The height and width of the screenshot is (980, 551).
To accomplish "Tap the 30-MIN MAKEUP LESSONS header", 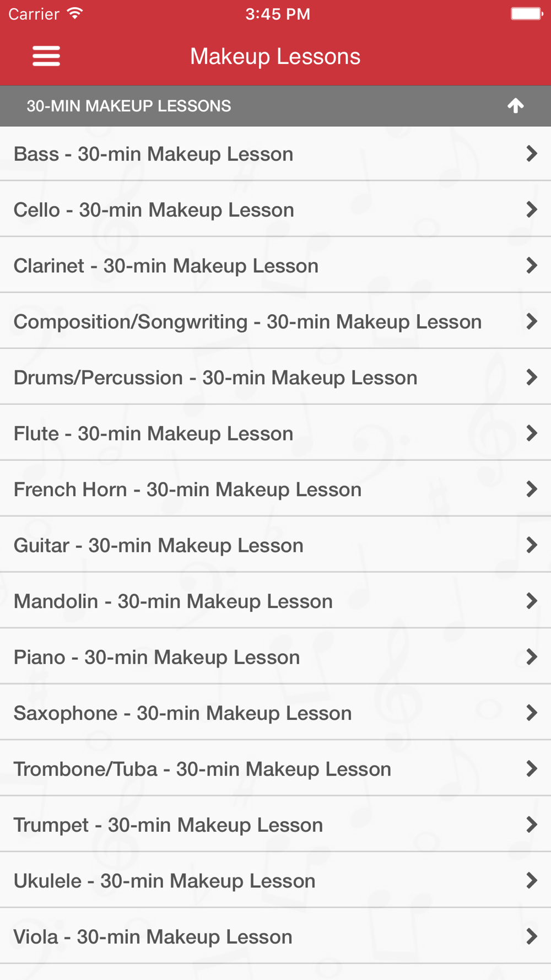I will (129, 106).
